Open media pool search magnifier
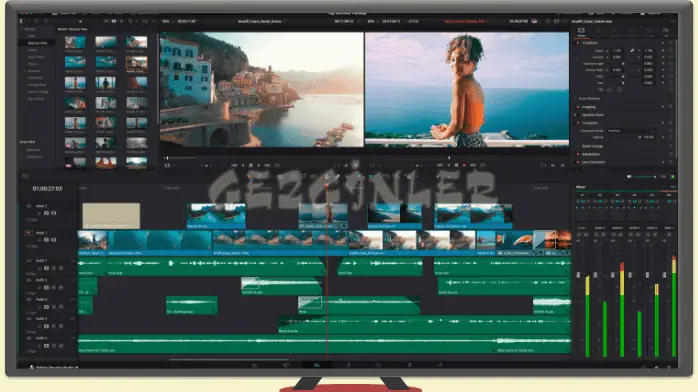Screen dimensions: 698x392 click(130, 21)
